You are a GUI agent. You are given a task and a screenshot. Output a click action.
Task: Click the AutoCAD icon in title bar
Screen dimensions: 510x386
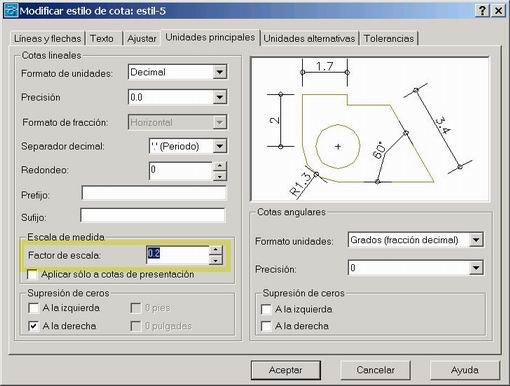click(11, 11)
